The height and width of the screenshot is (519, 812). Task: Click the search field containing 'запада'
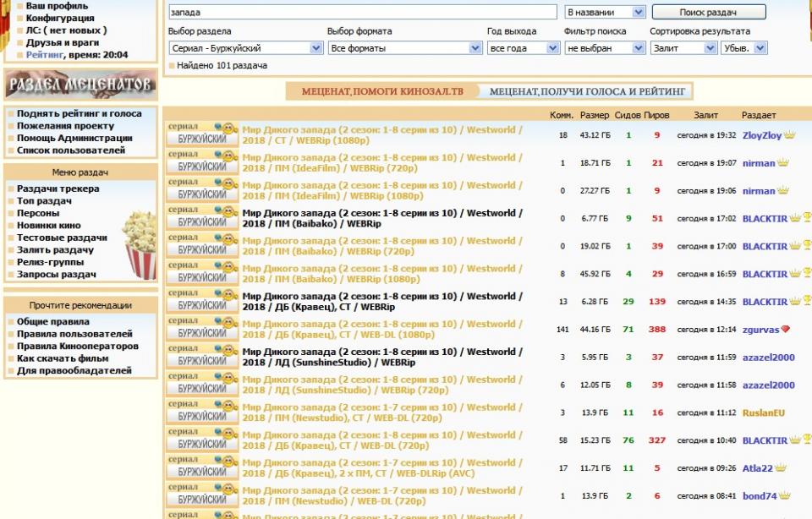[x=362, y=13]
